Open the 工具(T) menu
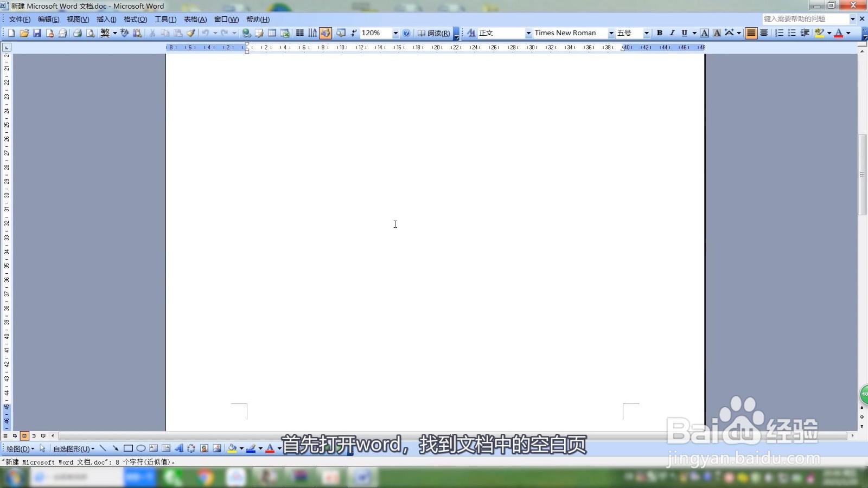 coord(165,19)
